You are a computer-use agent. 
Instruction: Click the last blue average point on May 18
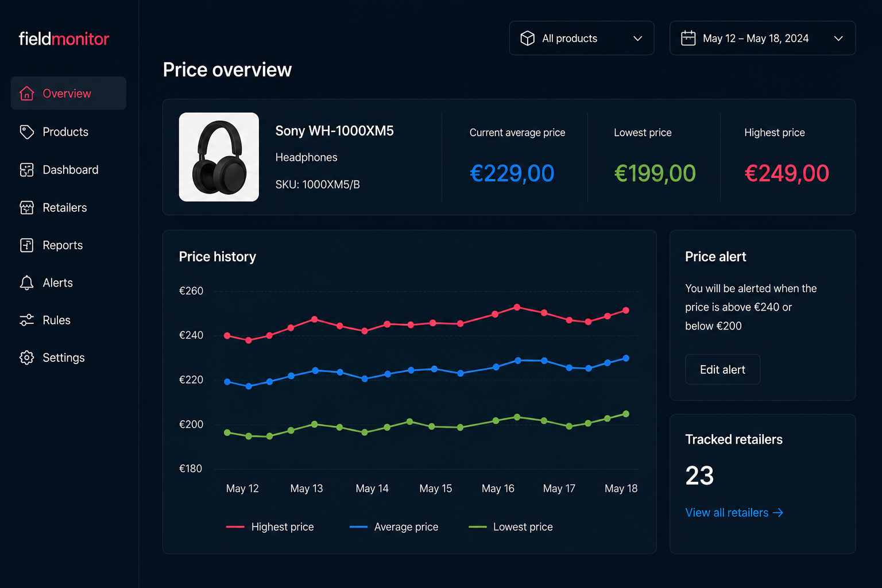(626, 358)
